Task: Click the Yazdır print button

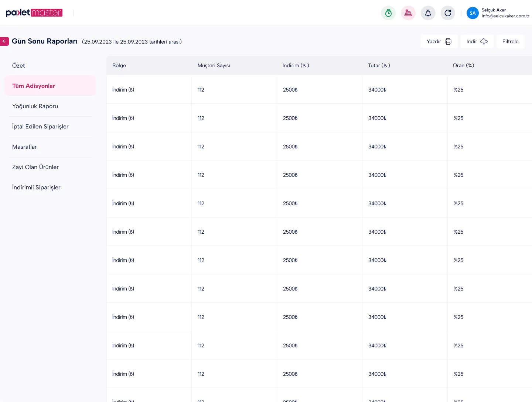Action: 439,41
